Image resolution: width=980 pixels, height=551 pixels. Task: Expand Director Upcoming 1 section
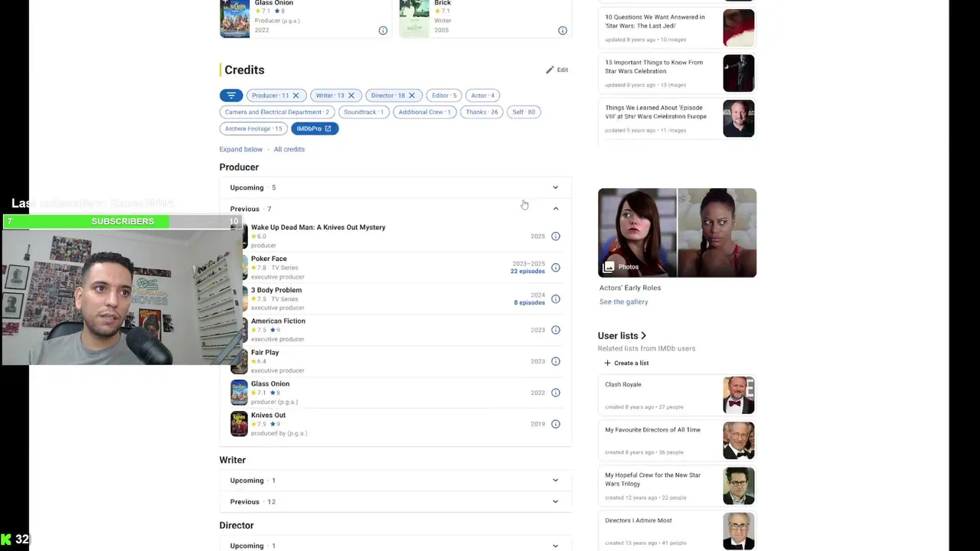coord(395,546)
